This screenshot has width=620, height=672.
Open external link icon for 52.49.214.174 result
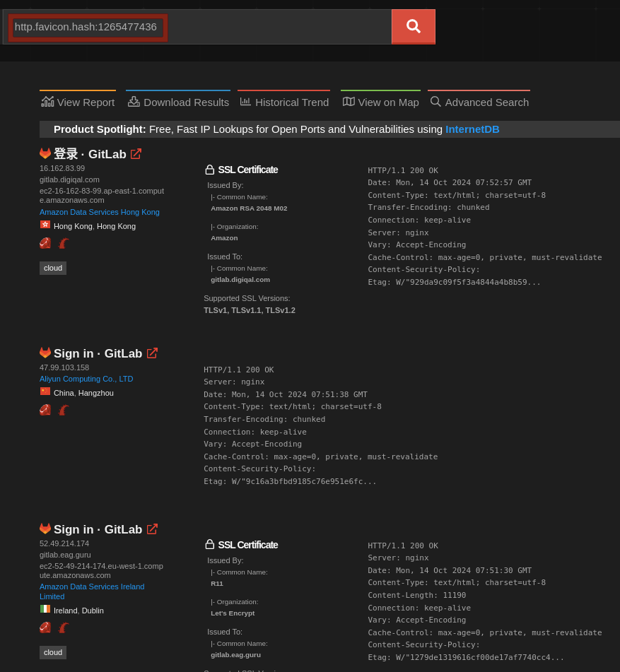tap(152, 529)
